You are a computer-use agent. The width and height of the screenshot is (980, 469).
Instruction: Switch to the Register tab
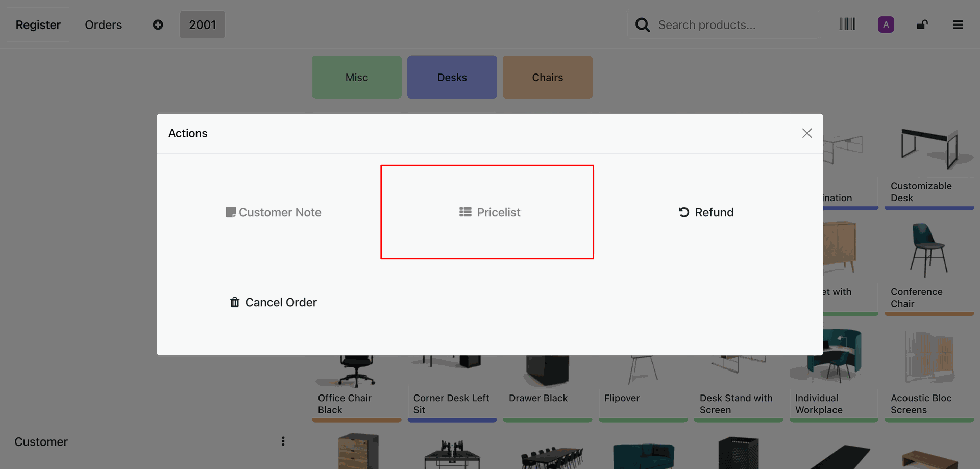point(38,25)
